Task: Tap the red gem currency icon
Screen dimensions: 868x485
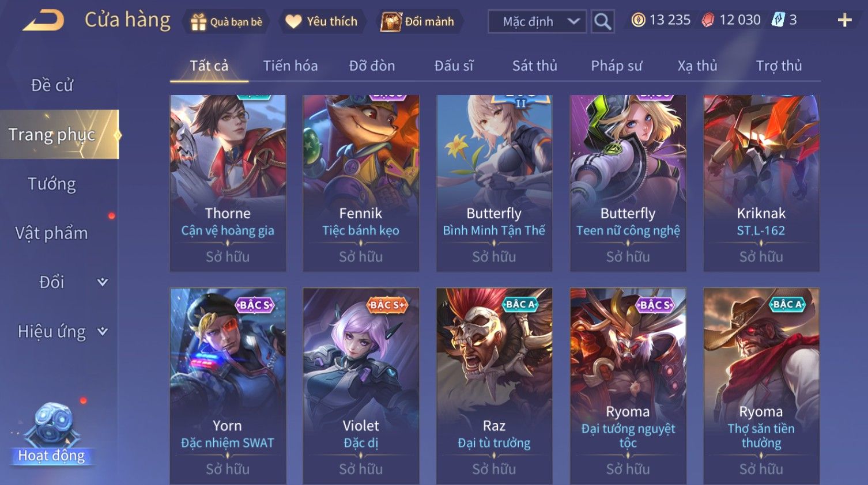Action: pyautogui.click(x=708, y=20)
